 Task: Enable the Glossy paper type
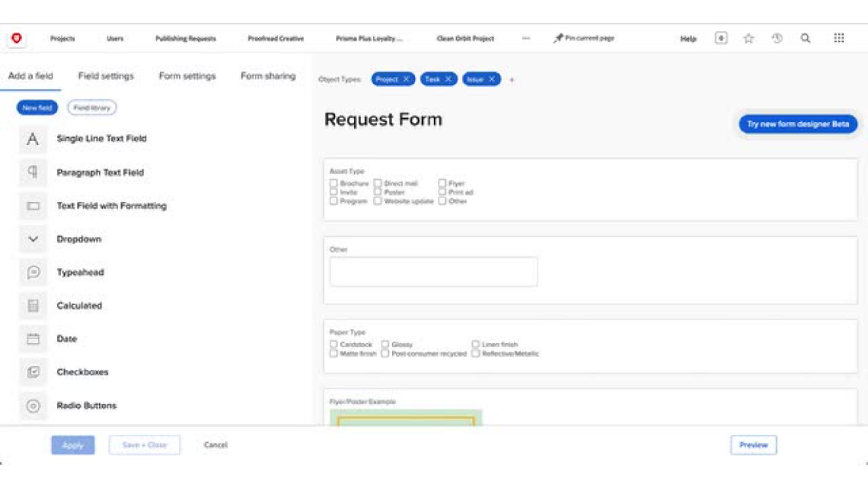tap(386, 344)
